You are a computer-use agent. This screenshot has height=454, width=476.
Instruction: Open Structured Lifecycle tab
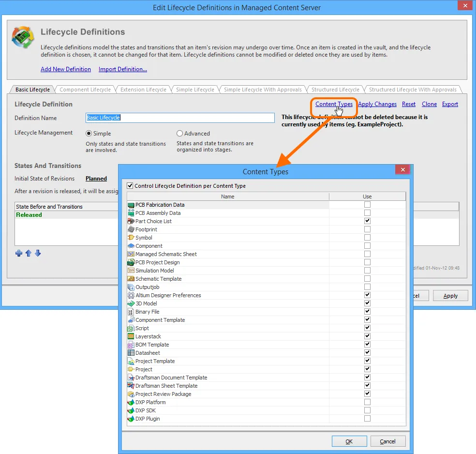click(335, 90)
